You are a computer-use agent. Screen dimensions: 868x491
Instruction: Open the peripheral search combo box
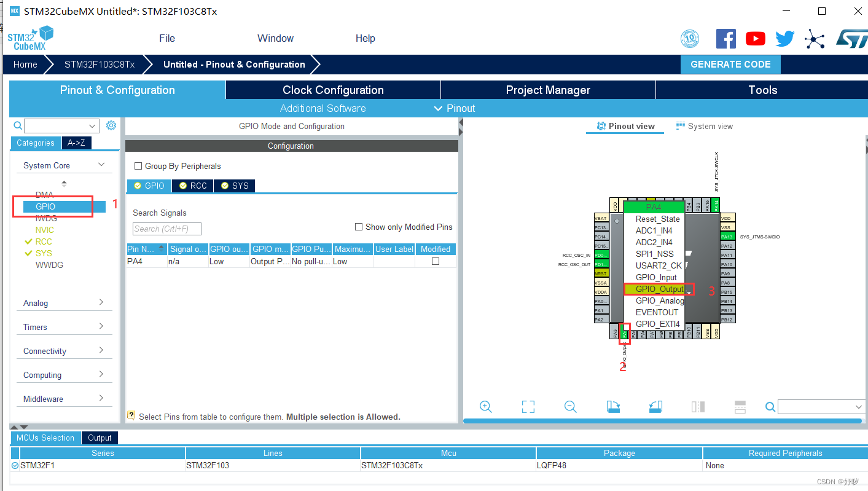(61, 126)
